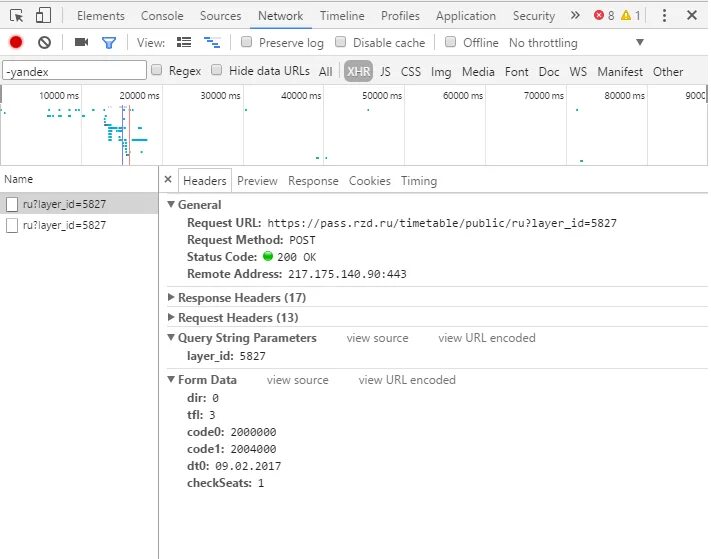Expand the Response Headers (17) section
Image resolution: width=711 pixels, height=559 pixels.
pyautogui.click(x=171, y=297)
